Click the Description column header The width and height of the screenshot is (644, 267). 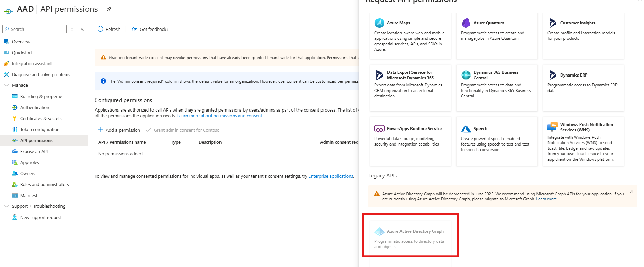point(210,142)
